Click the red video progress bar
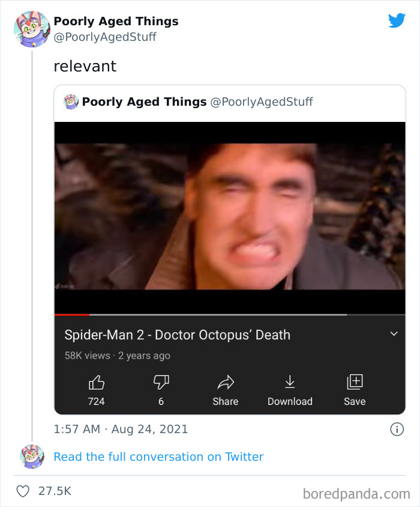This screenshot has width=420, height=507. (x=72, y=314)
